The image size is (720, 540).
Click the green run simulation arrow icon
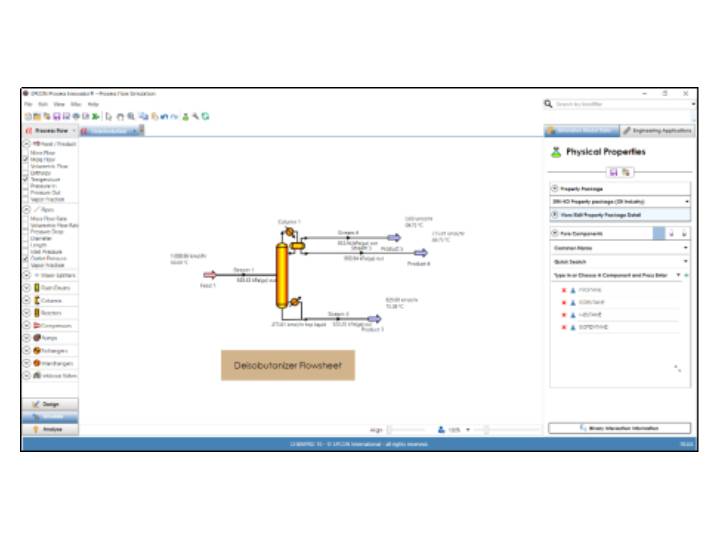96,117
